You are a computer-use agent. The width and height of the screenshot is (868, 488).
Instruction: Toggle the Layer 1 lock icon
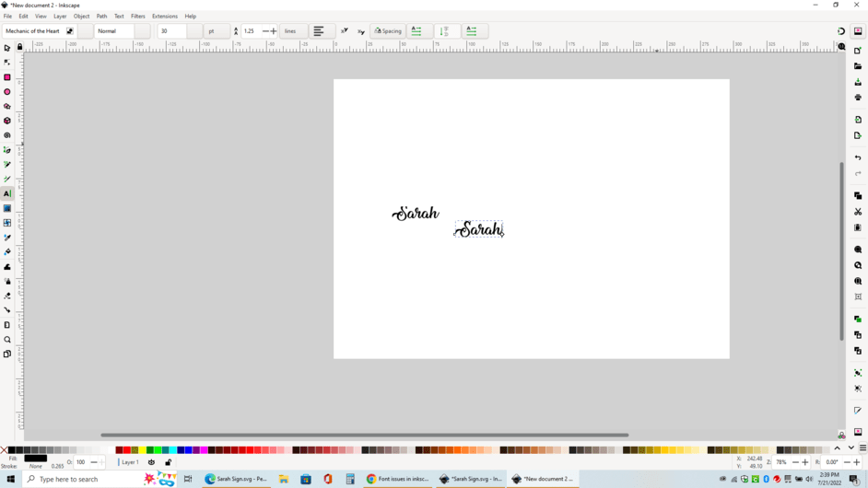(x=168, y=462)
